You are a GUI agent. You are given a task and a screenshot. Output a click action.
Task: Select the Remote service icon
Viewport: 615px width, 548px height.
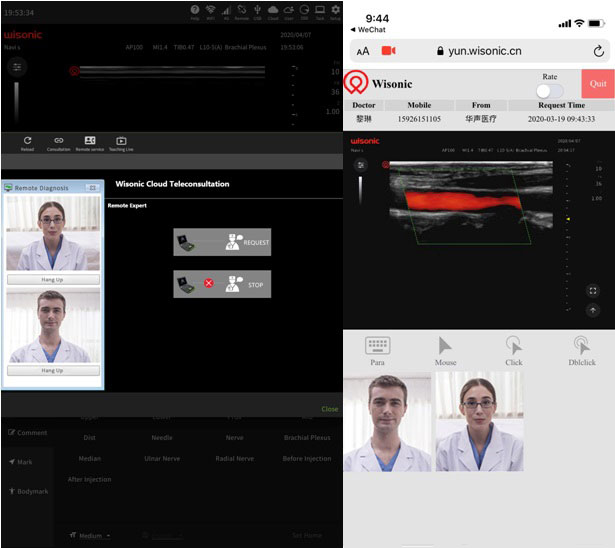[x=90, y=143]
